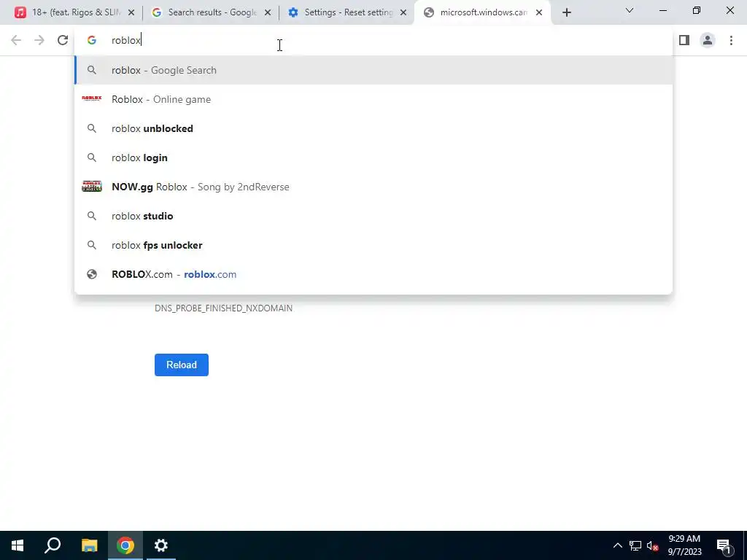Click the magnifier icon beside 'roblox login'
This screenshot has height=560, width=747.
click(x=91, y=157)
